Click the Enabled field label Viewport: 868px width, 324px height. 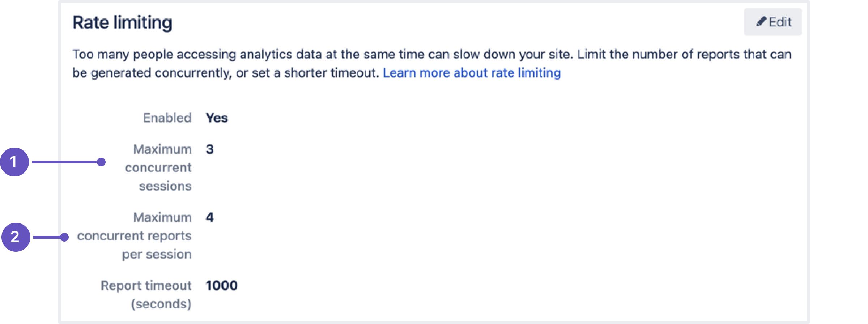167,118
